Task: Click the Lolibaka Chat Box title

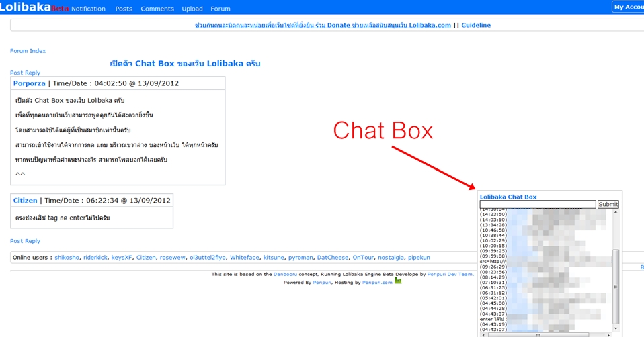Action: [508, 197]
